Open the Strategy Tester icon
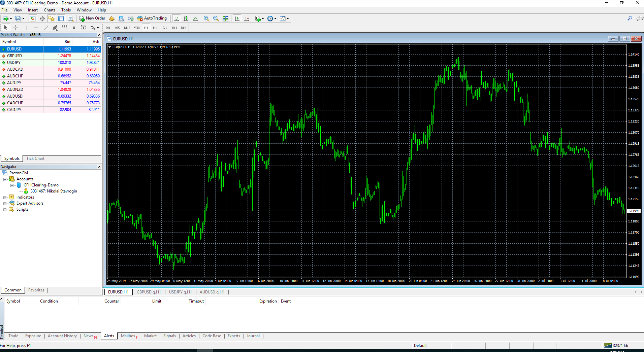Viewport: 644px width, 352px height. point(70,19)
